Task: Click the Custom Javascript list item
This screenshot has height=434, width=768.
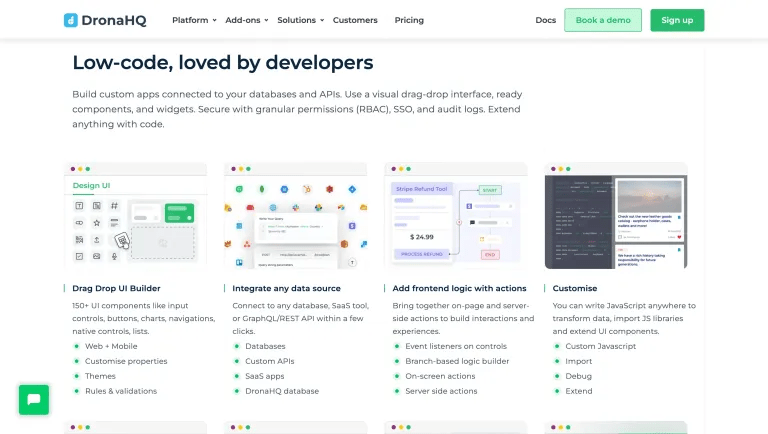Action: [600, 346]
